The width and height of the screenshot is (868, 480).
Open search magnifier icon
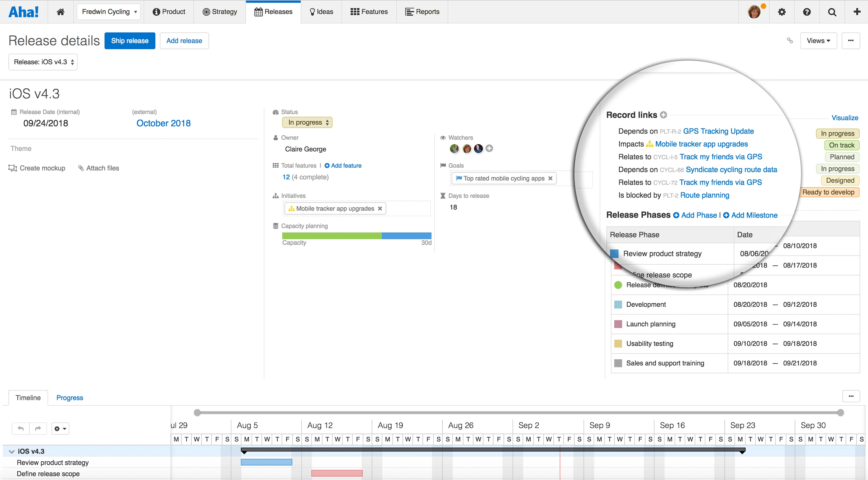pos(832,12)
